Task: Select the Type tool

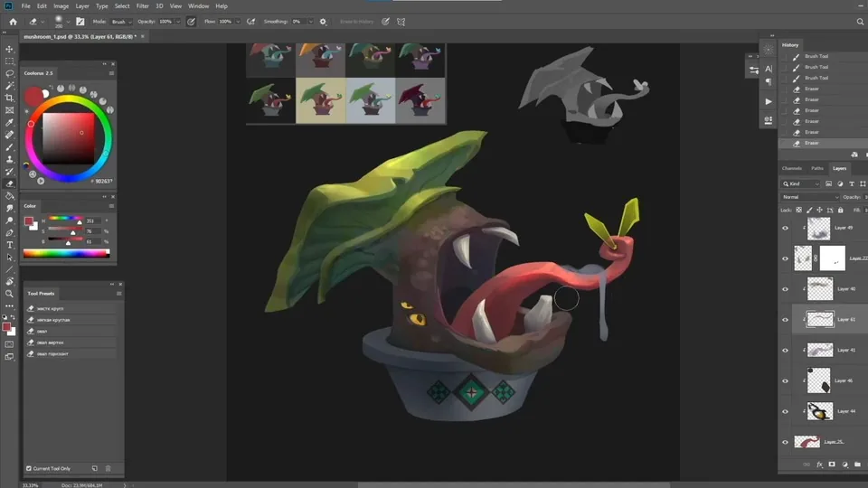Action: pyautogui.click(x=9, y=245)
